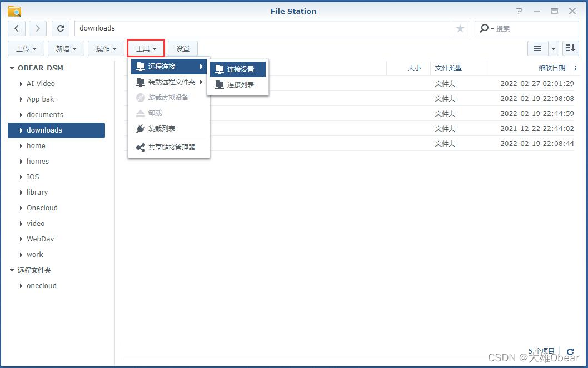Select the IOS folder in tree
Image resolution: width=588 pixels, height=368 pixels.
[56, 177]
